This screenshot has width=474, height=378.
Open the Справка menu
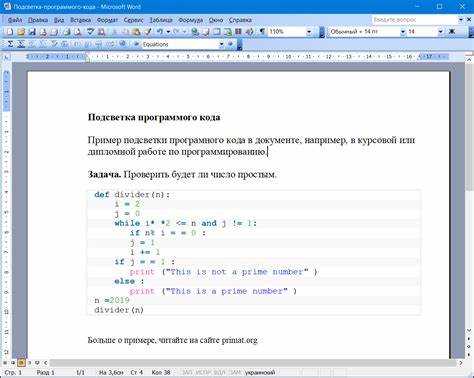pyautogui.click(x=240, y=20)
